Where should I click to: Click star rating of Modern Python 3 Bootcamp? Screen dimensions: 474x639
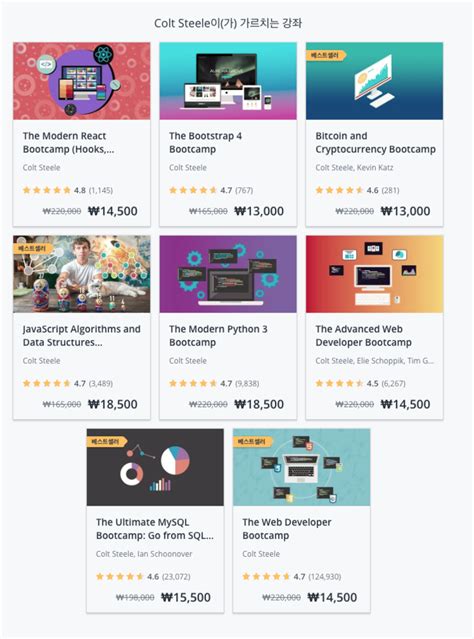(x=193, y=383)
